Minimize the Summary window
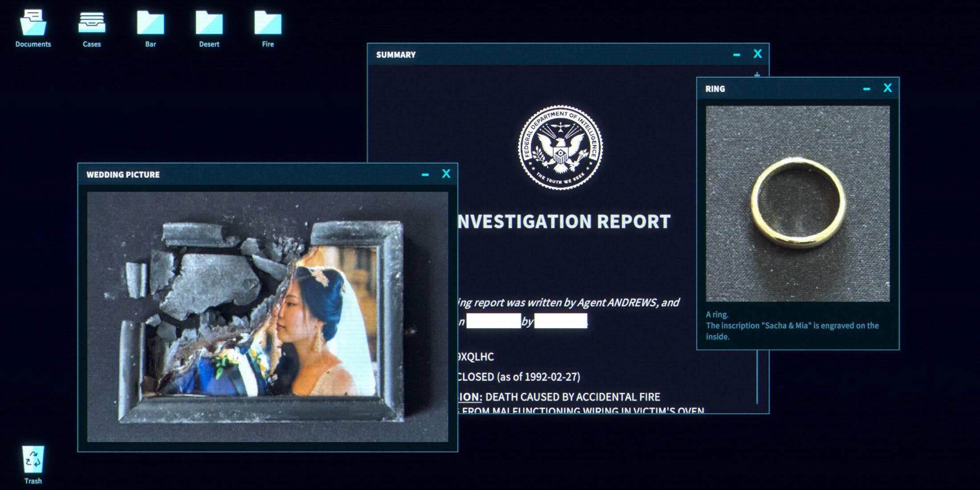This screenshot has height=490, width=980. pos(736,55)
